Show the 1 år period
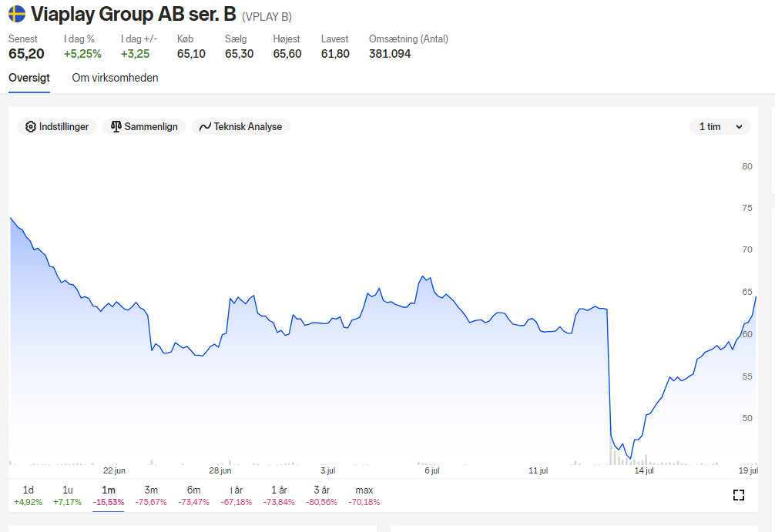This screenshot has height=532, width=775. point(279,496)
